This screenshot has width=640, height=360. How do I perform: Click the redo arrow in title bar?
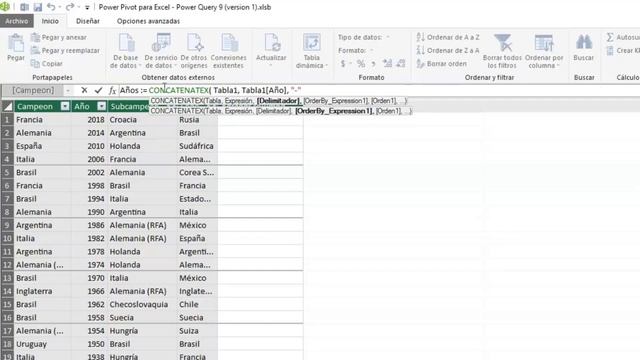(70, 7)
